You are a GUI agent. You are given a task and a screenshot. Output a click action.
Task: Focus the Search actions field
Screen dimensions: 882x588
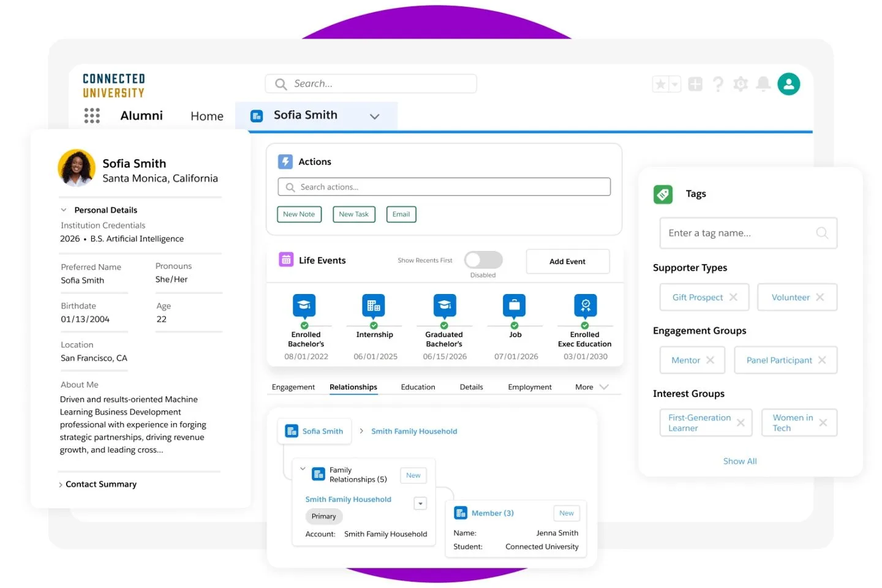pyautogui.click(x=444, y=187)
